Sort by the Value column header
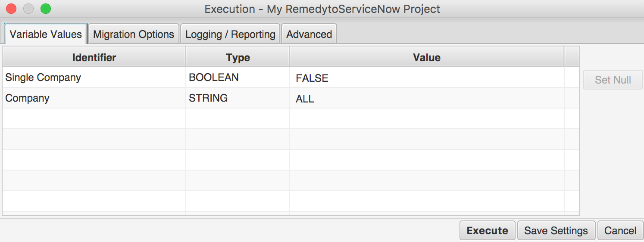 point(427,57)
